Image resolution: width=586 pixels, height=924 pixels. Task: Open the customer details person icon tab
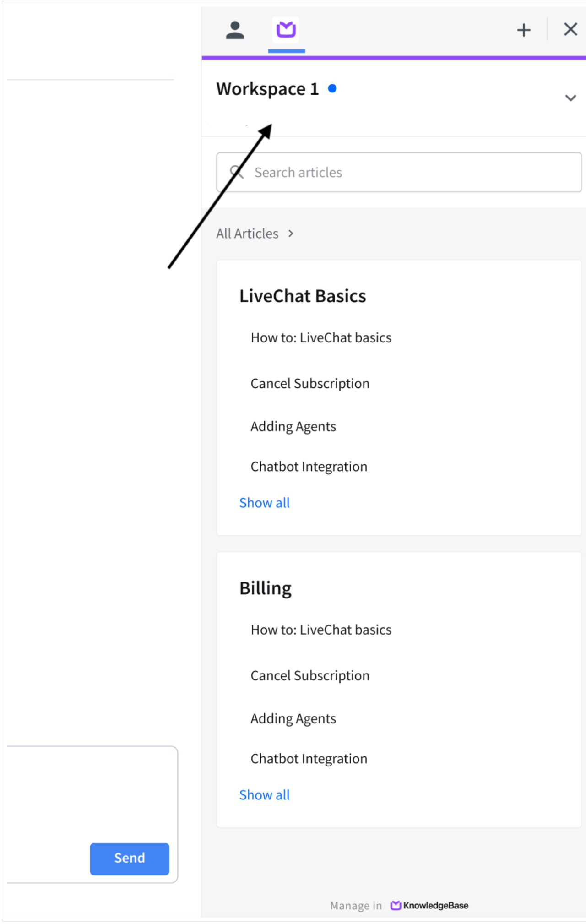coord(235,30)
